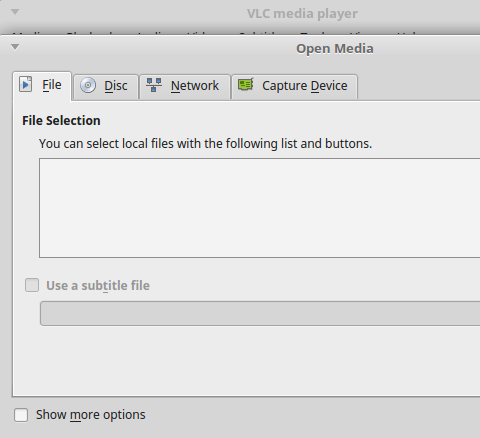480x438 pixels.
Task: Click the VLC media player title bar
Action: tap(240, 14)
